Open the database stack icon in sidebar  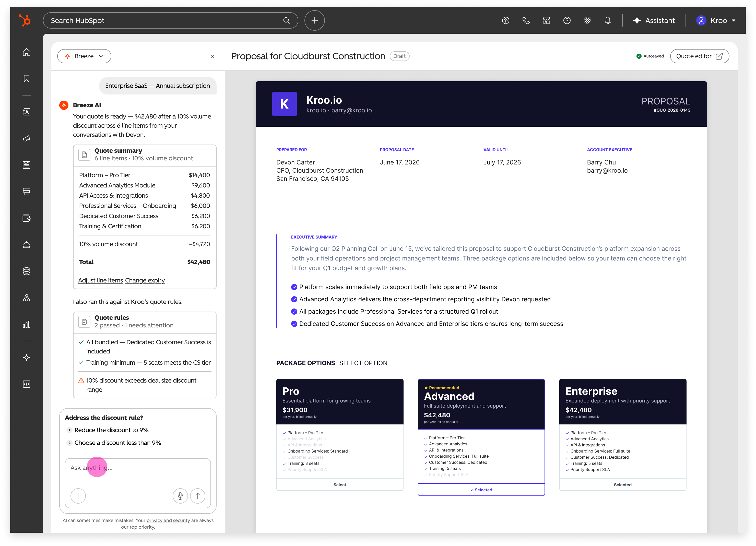[x=27, y=271]
